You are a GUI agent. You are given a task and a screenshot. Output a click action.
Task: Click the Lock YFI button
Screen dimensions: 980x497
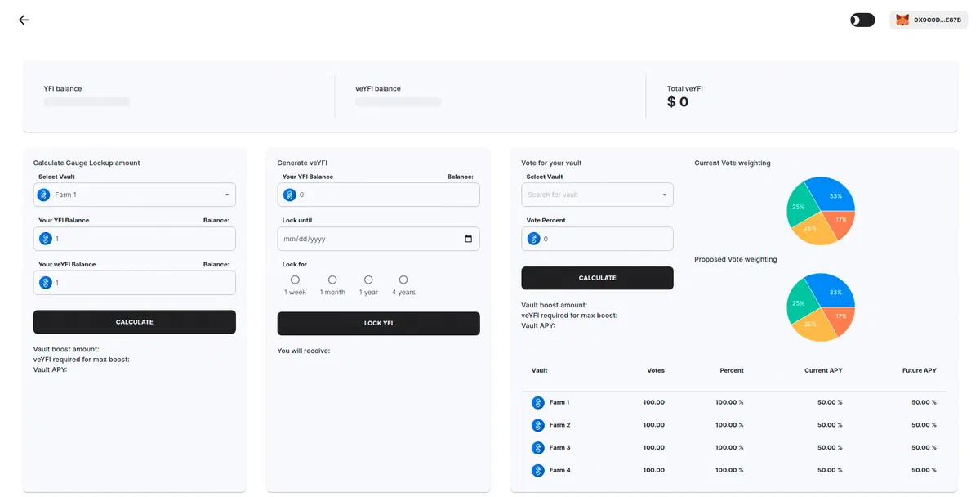point(379,324)
